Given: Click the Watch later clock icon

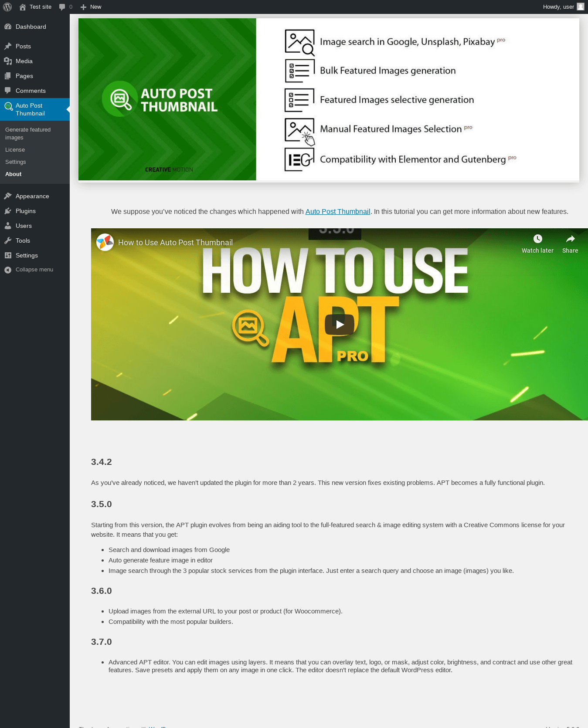Looking at the screenshot, I should point(538,239).
